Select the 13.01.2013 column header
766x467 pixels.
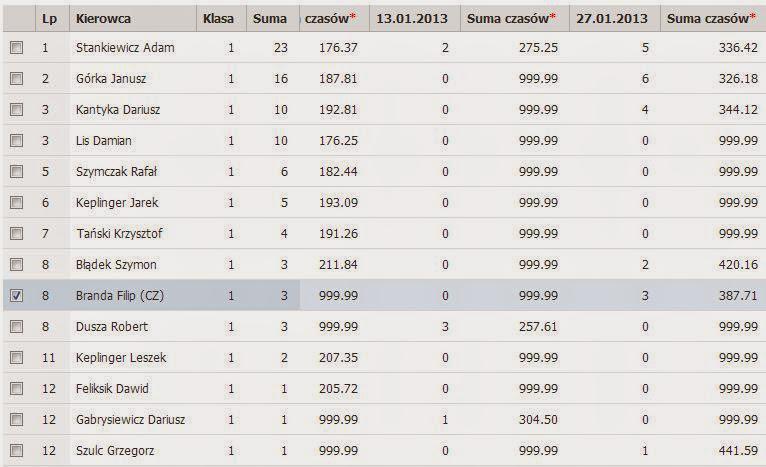pyautogui.click(x=413, y=18)
